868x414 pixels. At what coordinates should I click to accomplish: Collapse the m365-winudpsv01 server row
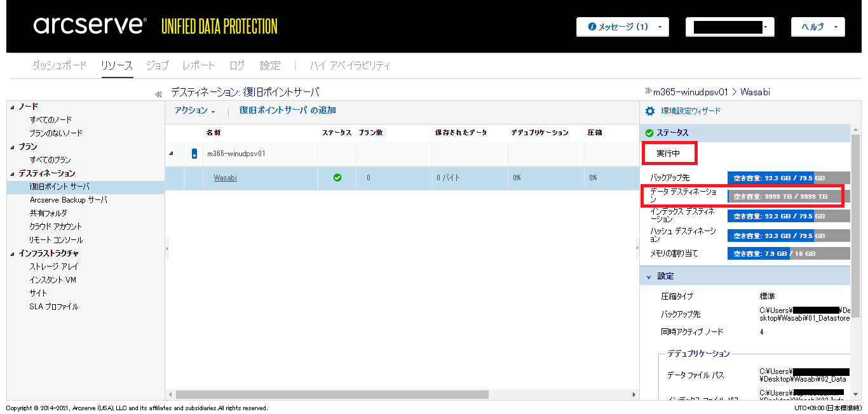[x=170, y=154]
